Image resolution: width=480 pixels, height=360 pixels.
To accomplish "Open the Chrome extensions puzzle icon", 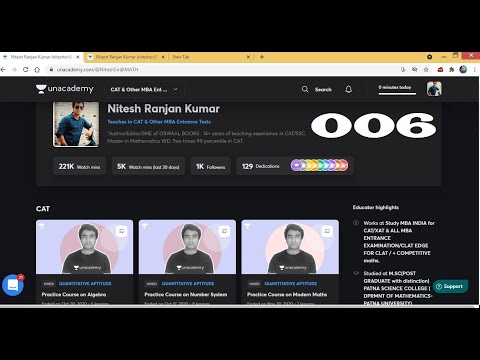I will tap(452, 70).
